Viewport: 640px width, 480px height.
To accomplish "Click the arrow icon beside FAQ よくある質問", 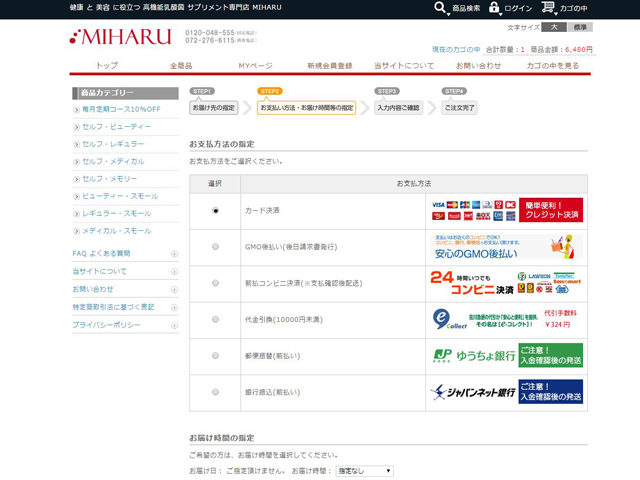I will (x=174, y=254).
